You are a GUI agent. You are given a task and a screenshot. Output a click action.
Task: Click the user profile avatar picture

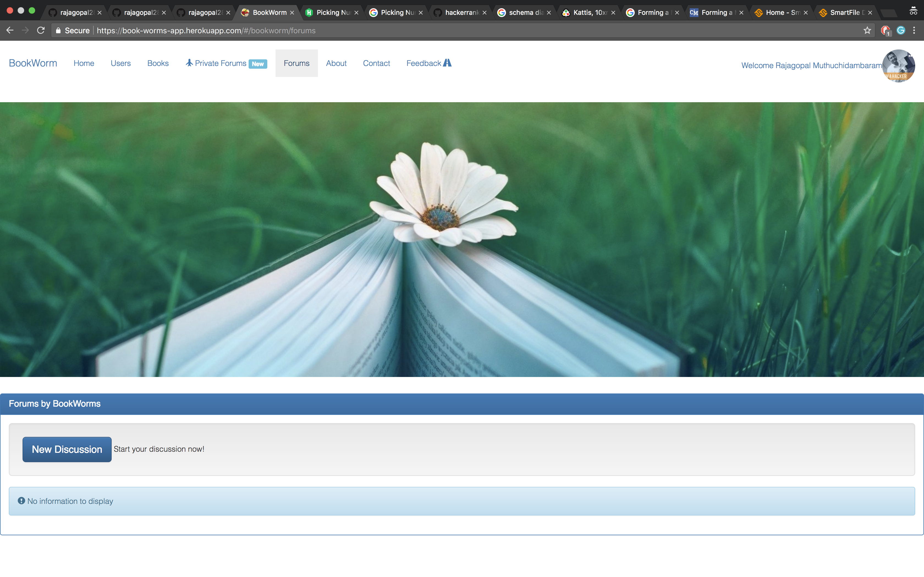click(898, 66)
